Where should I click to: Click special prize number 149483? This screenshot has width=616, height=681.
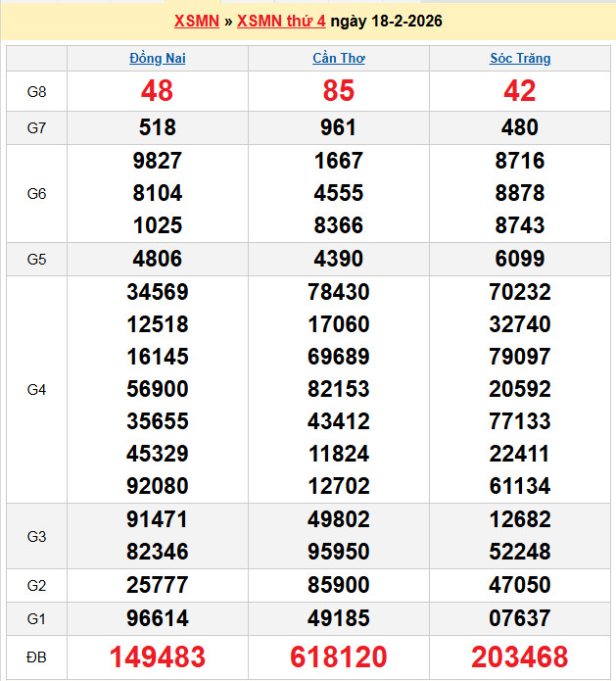tap(158, 657)
